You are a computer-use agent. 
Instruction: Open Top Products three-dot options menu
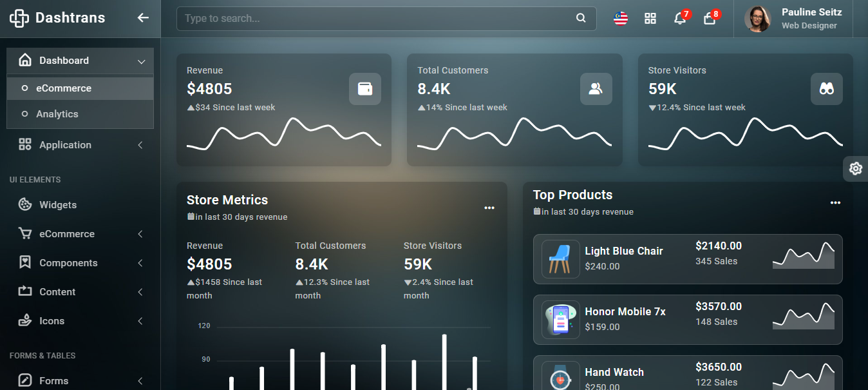(835, 202)
